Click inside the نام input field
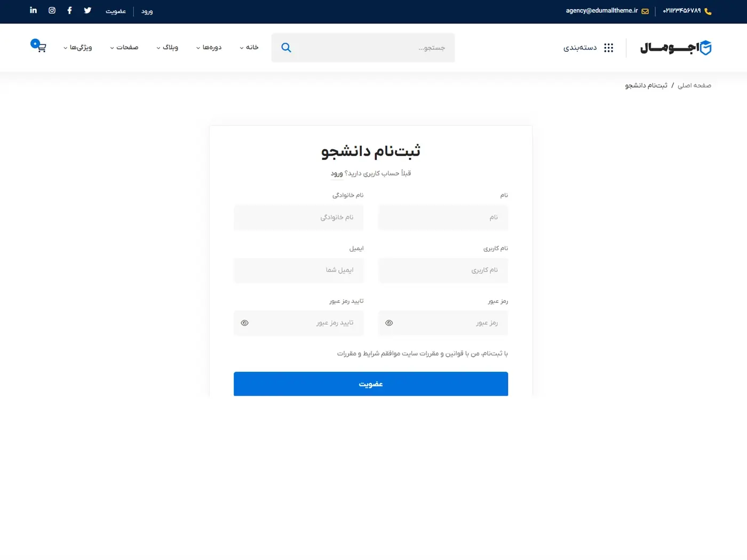747x560 pixels. (x=443, y=217)
